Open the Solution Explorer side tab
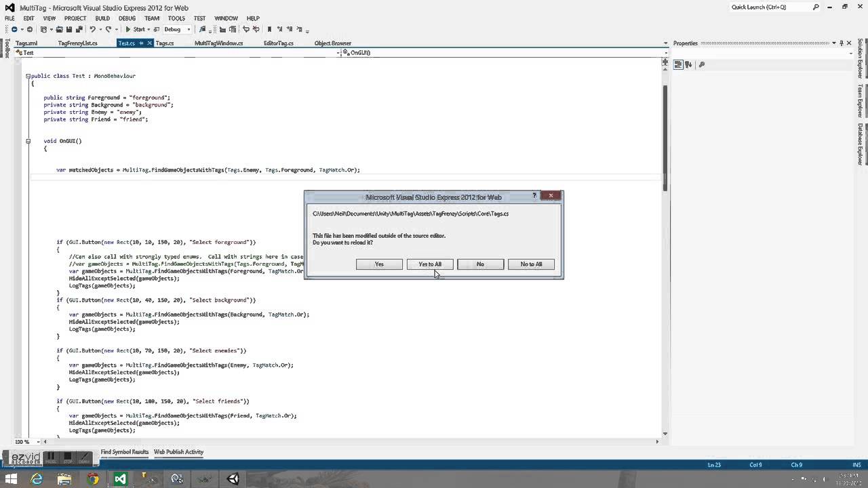The height and width of the screenshot is (488, 868). click(x=860, y=59)
